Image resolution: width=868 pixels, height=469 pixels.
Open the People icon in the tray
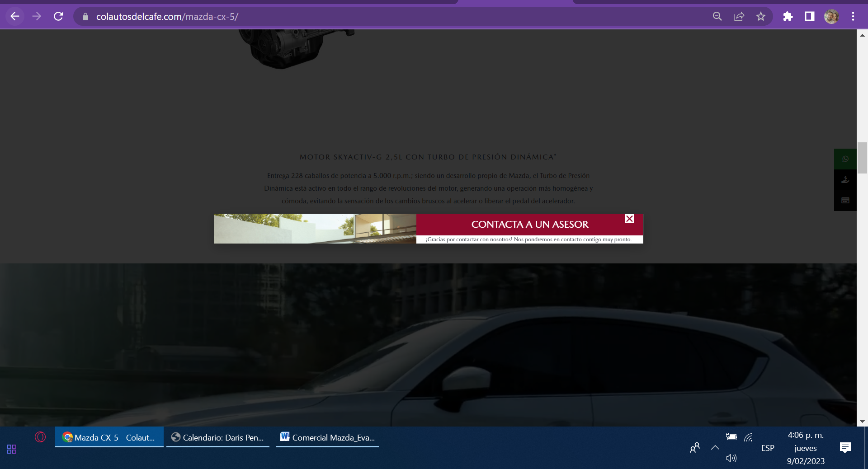point(695,448)
